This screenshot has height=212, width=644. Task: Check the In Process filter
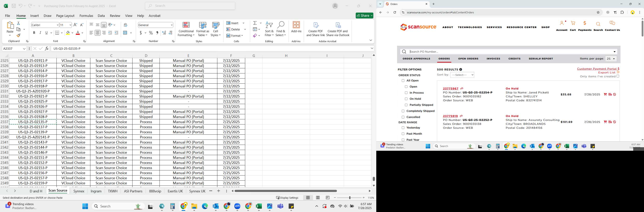click(x=406, y=93)
